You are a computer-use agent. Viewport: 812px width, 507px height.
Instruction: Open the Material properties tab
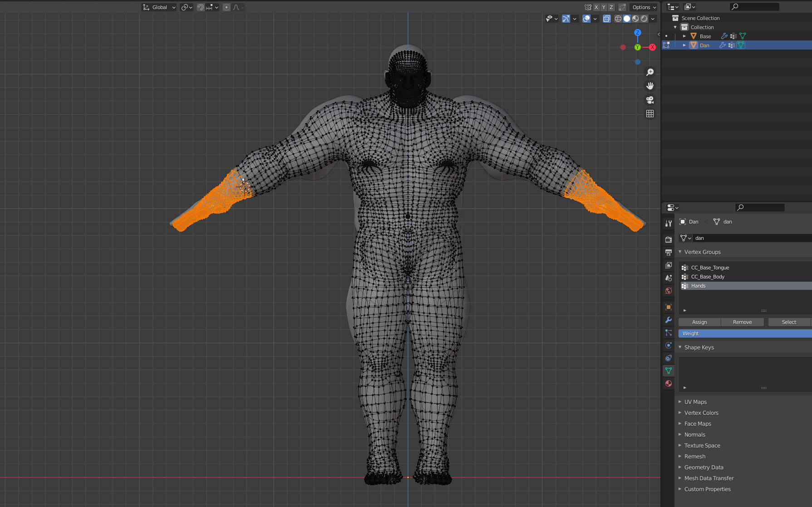coord(668,383)
